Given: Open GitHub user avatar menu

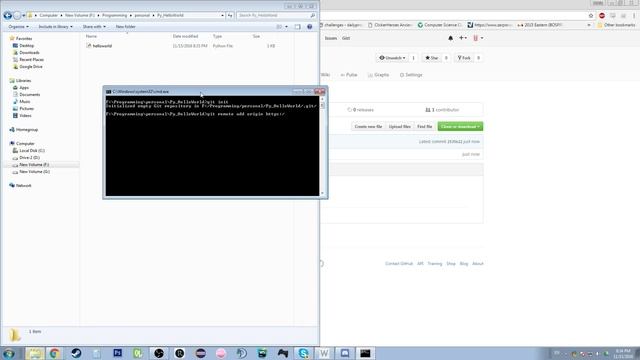Looking at the screenshot, I should pos(478,38).
